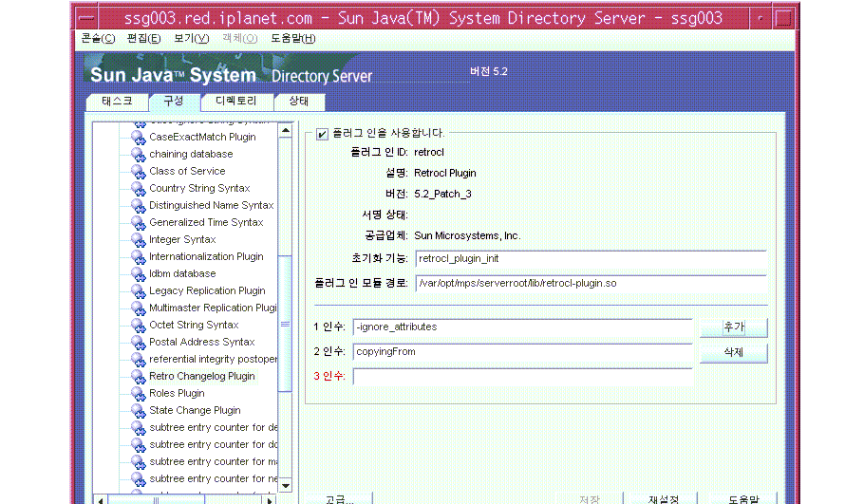Click the Legacy Replication Plugin icon

click(139, 291)
